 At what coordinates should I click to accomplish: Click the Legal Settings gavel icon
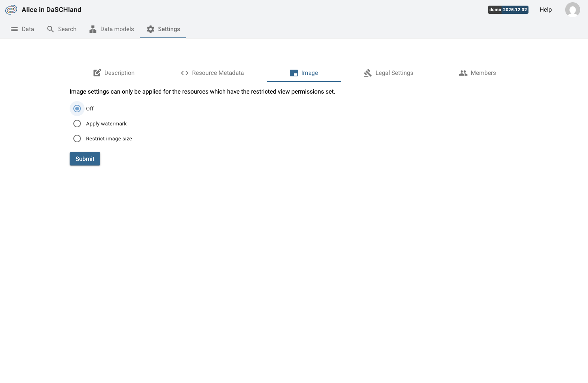point(368,73)
